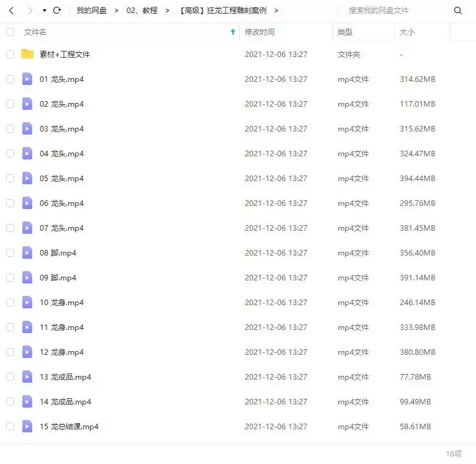Sort by 修改时间 column header
476x464 pixels.
pos(260,32)
